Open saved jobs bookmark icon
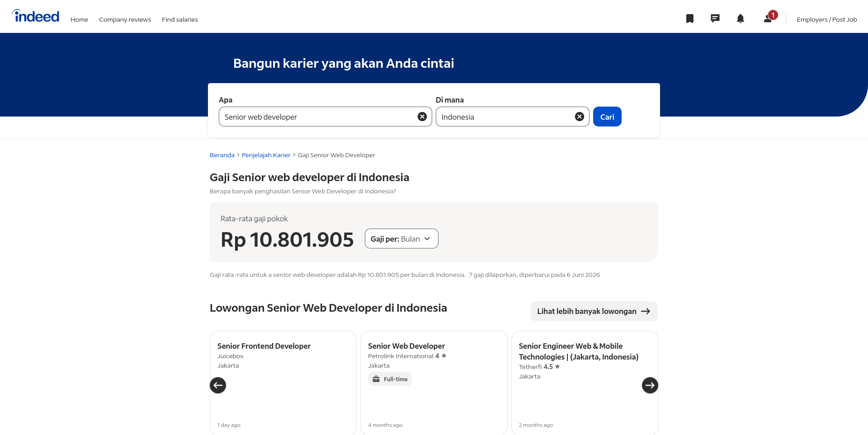The width and height of the screenshot is (868, 435). tap(689, 19)
